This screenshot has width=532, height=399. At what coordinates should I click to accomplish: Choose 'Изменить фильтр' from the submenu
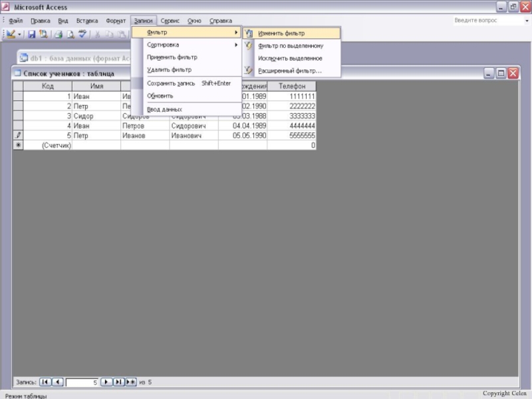point(281,33)
